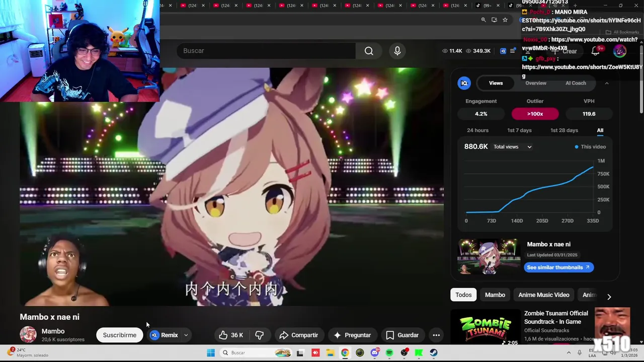Expand the Remix dropdown chevron
The image size is (644, 362).
click(x=186, y=335)
